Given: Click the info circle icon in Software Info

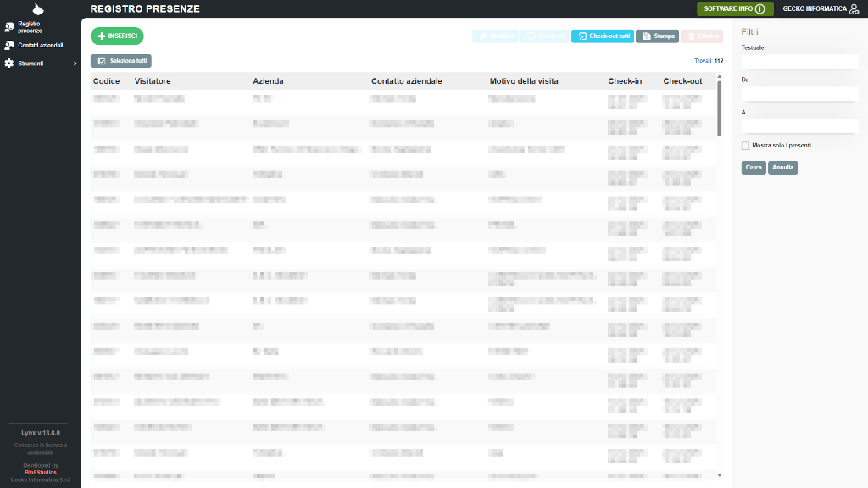Looking at the screenshot, I should [759, 9].
